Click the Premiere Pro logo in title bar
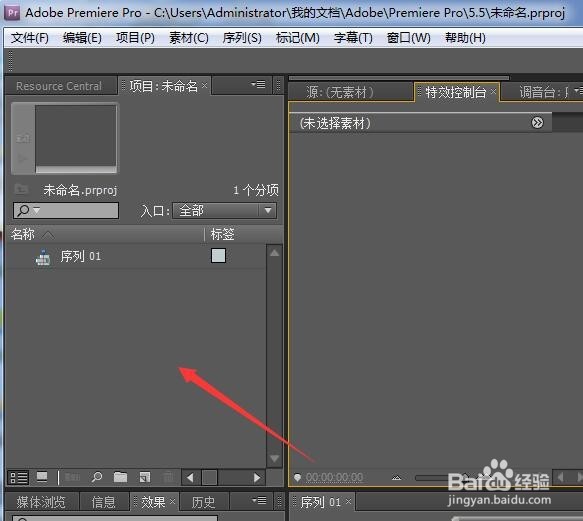Viewport: 583px width, 521px height. (x=12, y=13)
